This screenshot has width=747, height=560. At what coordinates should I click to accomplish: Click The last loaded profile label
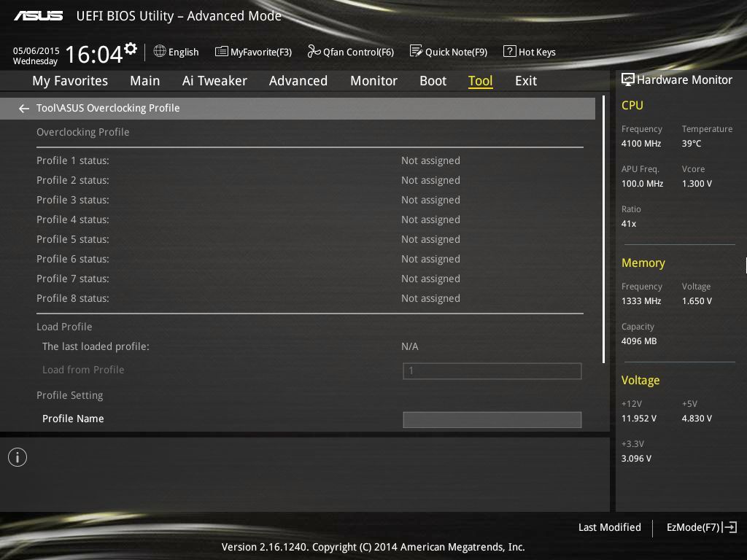[96, 346]
